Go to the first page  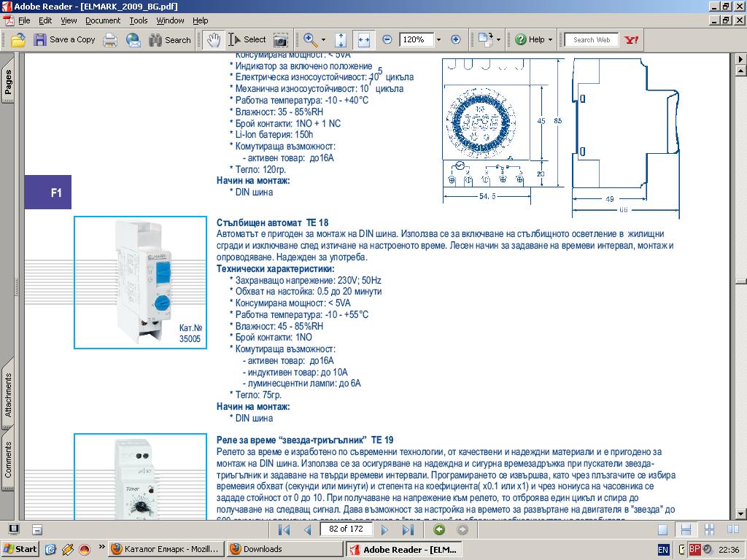[285, 529]
